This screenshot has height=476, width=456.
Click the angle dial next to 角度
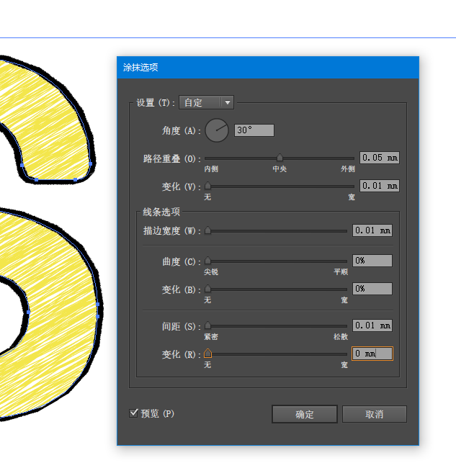click(217, 130)
